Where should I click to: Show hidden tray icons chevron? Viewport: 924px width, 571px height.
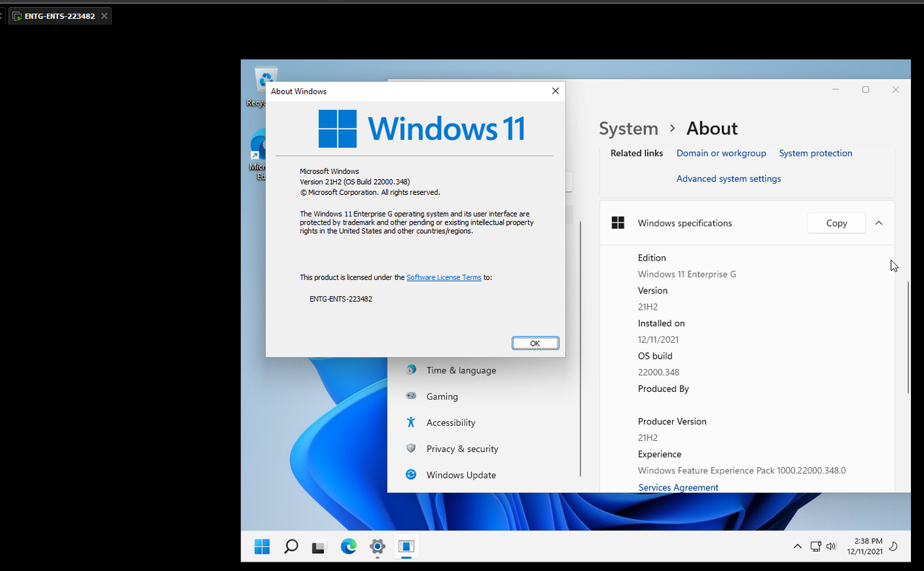(798, 546)
